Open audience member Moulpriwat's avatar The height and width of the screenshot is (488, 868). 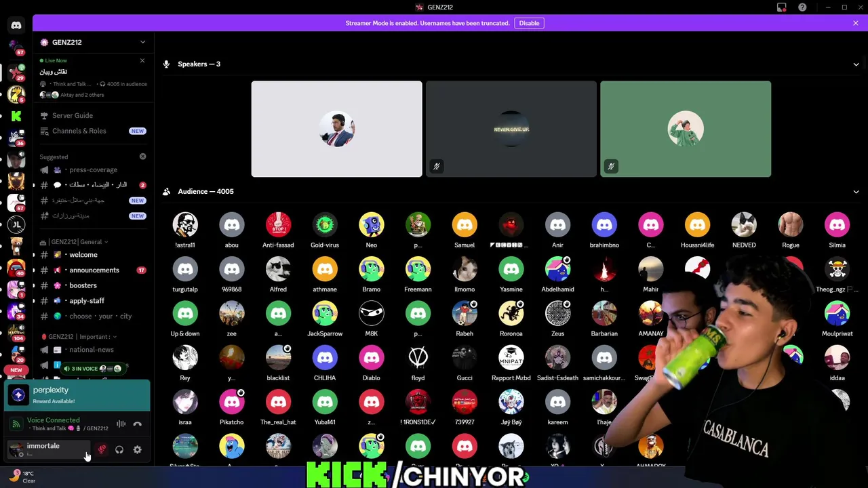pyautogui.click(x=837, y=314)
